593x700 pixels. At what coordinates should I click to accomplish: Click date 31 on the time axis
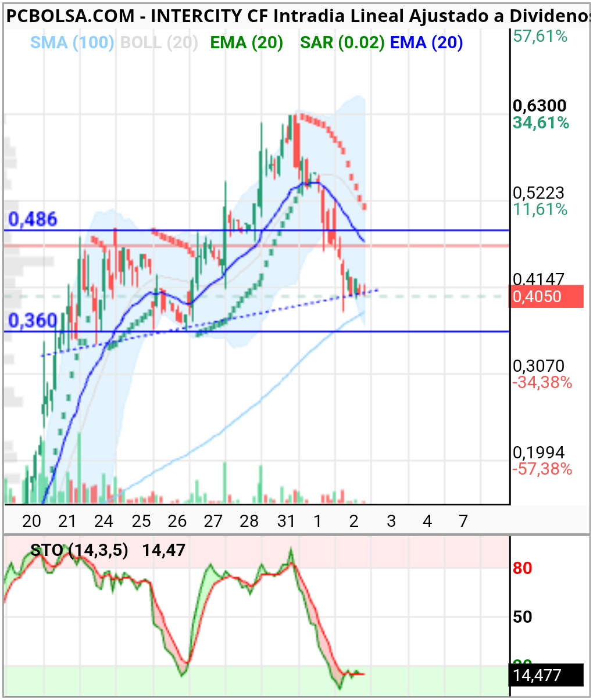click(x=286, y=521)
